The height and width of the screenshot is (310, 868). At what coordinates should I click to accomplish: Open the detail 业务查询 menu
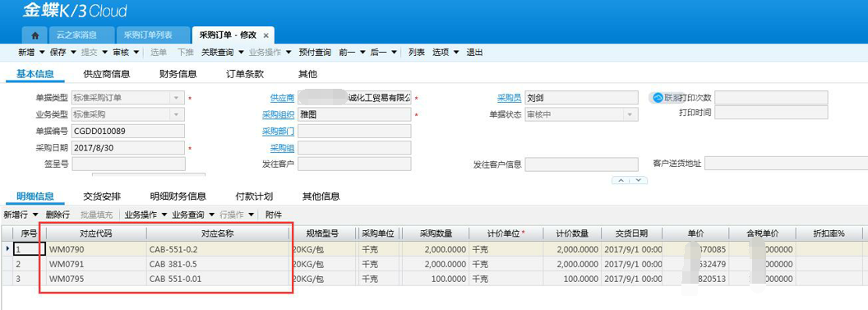(188, 215)
